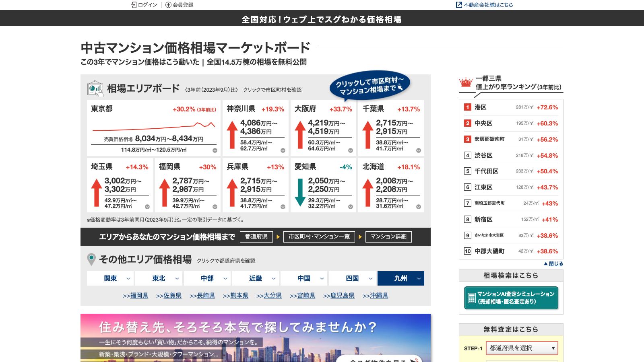Expand the Chiba prefecture card chevron
The width and height of the screenshot is (644, 362).
pyautogui.click(x=419, y=150)
